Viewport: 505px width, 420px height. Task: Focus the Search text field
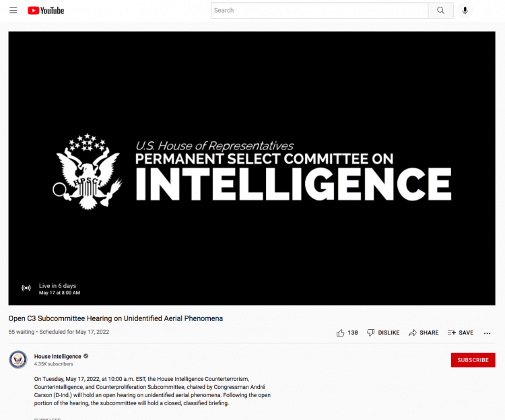[x=319, y=10]
